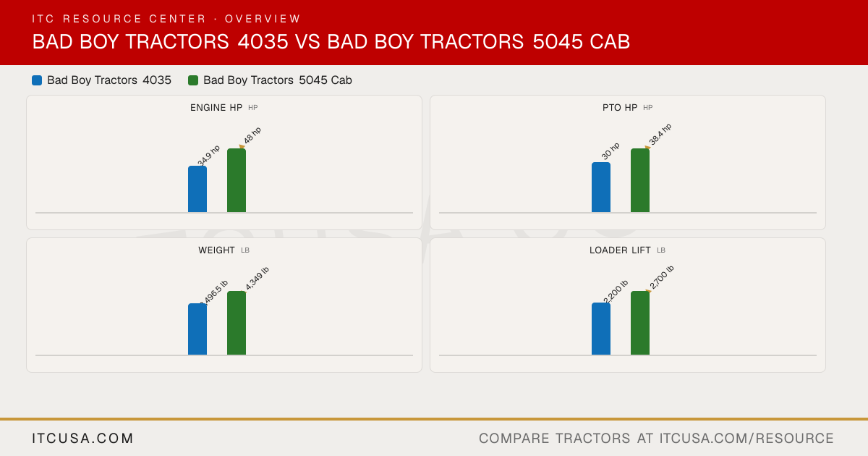The image size is (868, 456).
Task: Click the WEIGHT chart title
Action: (x=216, y=250)
